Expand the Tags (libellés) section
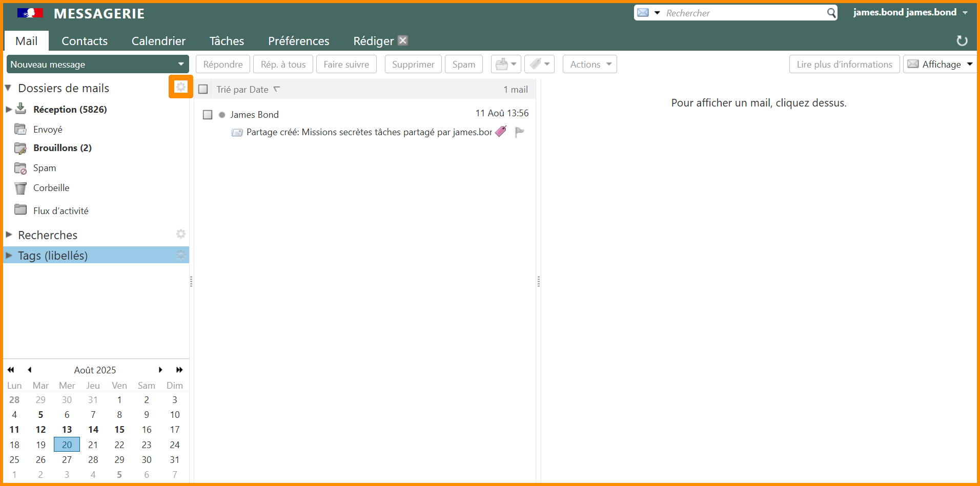Screen dimensions: 980x486 [x=9, y=255]
